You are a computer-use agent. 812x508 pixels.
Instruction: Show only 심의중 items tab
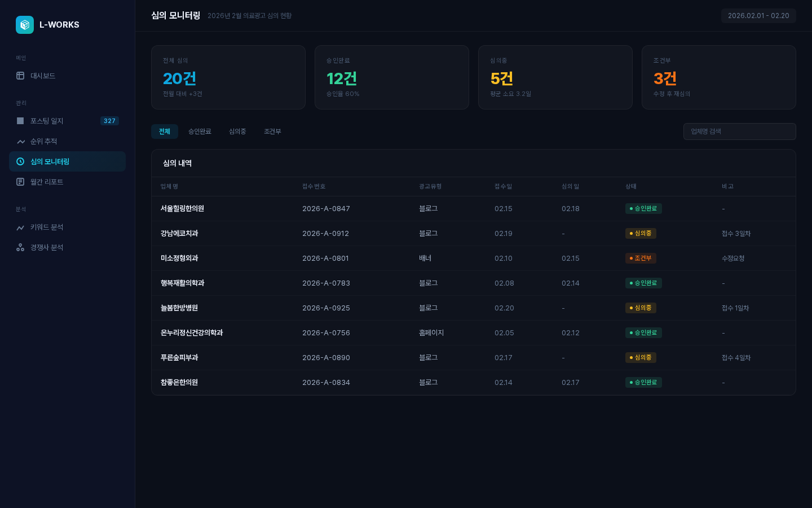pos(237,132)
